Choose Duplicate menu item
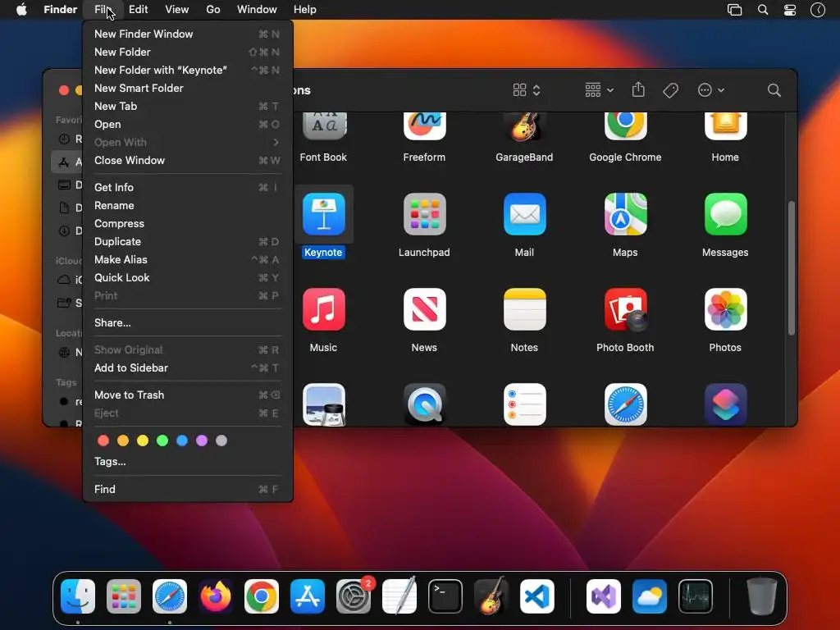This screenshot has width=840, height=630. 187,242
